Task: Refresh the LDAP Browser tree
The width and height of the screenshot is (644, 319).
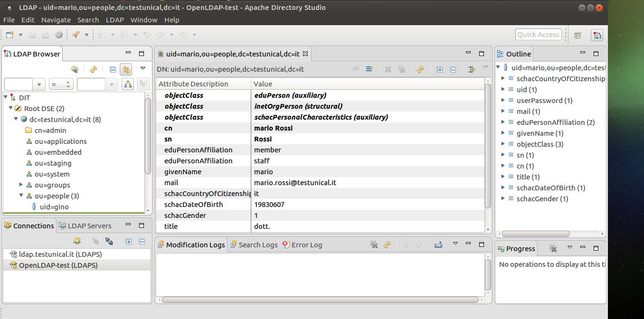Action: (x=94, y=69)
